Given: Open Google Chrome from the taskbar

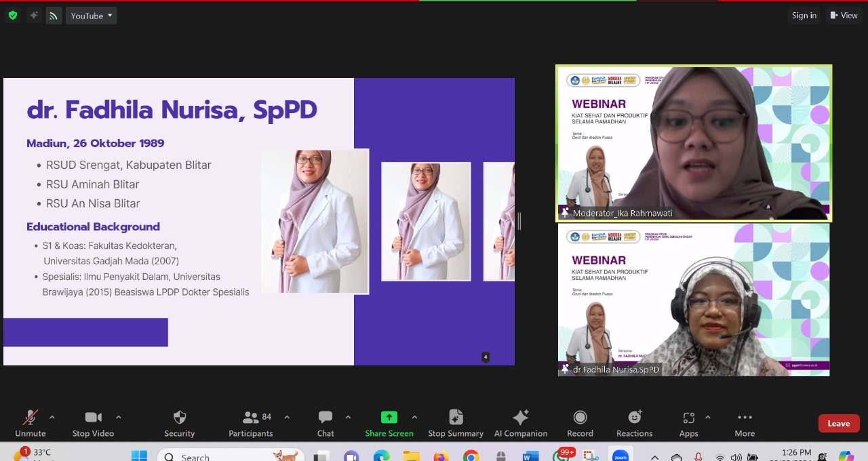Looking at the screenshot, I should 471,456.
